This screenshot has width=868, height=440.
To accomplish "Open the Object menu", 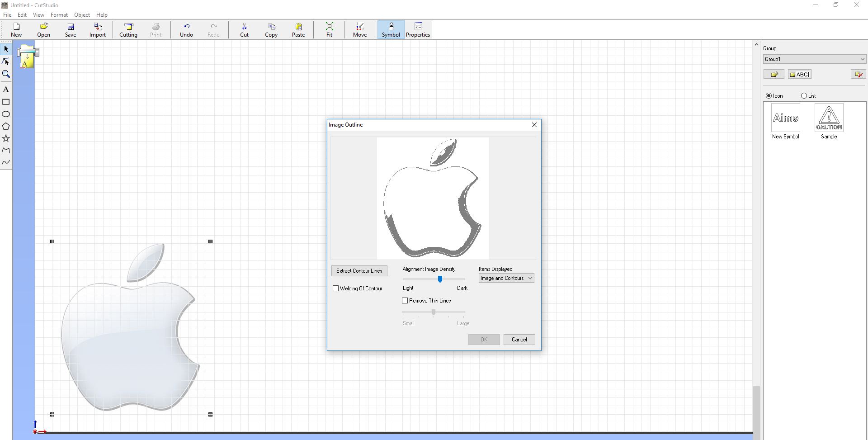I will tap(82, 15).
